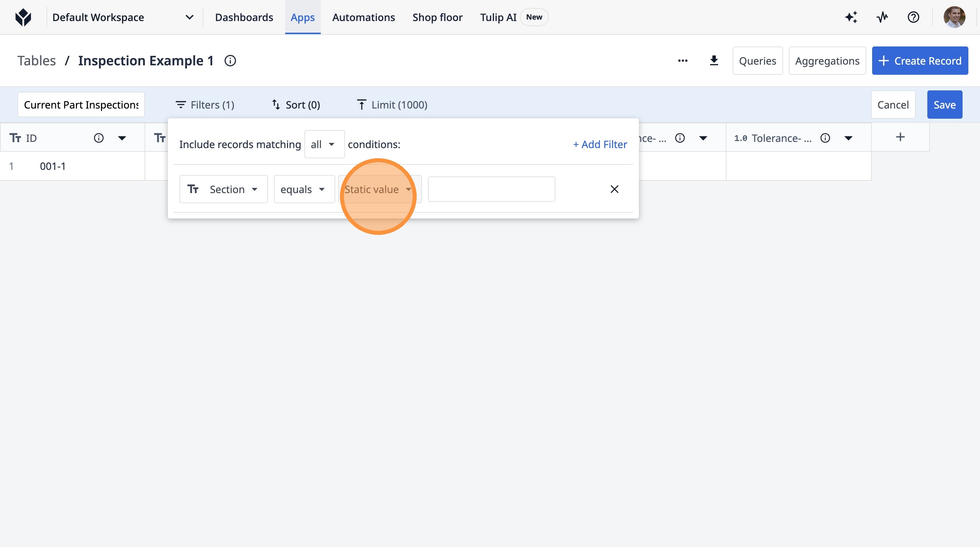Open the AI sparkle assistant icon

(851, 17)
